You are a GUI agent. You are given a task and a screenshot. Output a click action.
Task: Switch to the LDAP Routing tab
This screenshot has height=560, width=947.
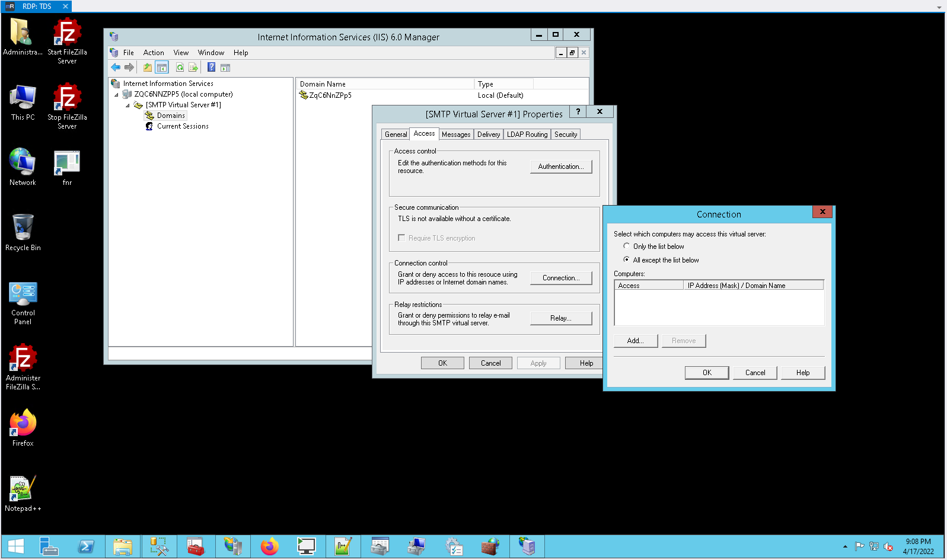(x=527, y=135)
